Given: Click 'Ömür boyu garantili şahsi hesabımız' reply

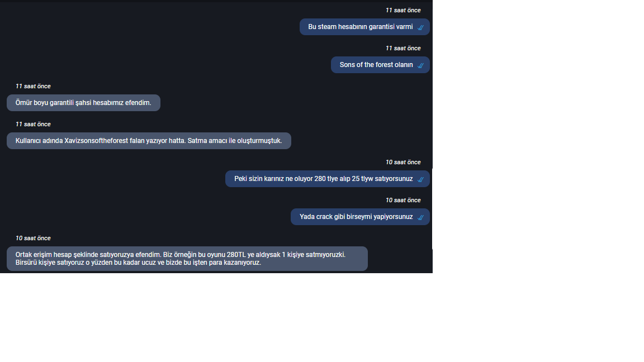Looking at the screenshot, I should 83,103.
